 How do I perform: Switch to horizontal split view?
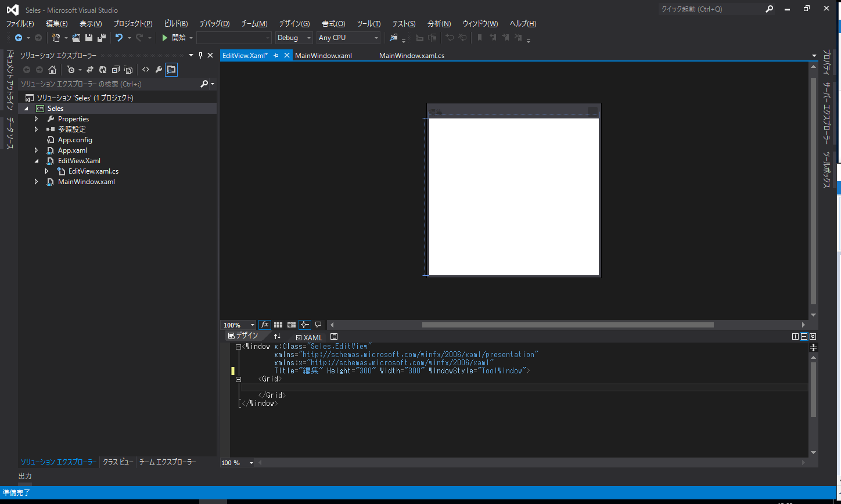tap(804, 337)
